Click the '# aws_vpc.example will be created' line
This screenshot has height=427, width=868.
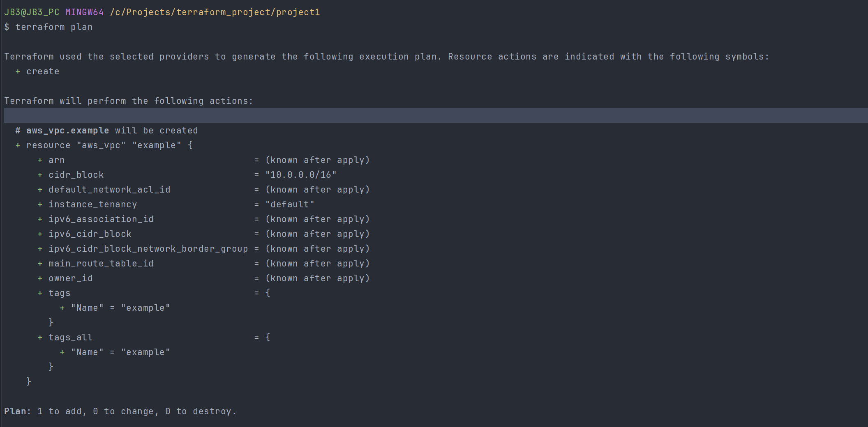click(106, 131)
